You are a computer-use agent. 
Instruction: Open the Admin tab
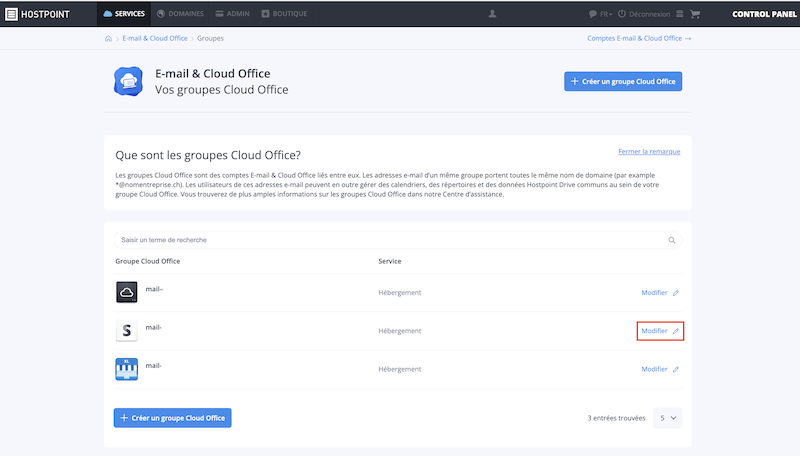[x=232, y=14]
